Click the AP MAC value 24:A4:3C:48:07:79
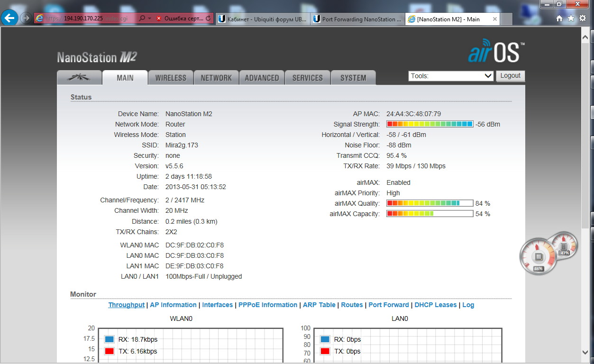The image size is (594, 364). coord(414,114)
